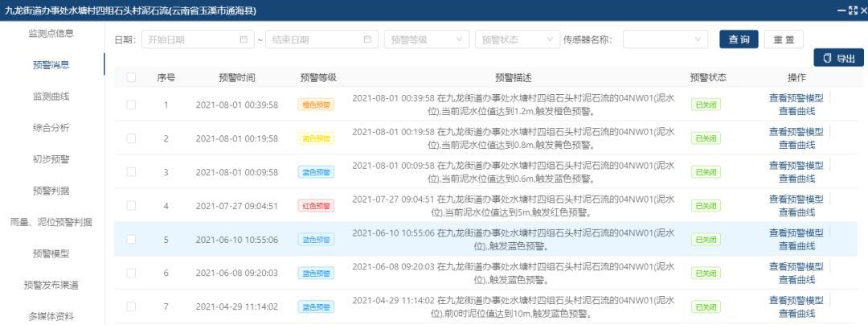
Task: Click 查看预警模型 for row 5
Action: (796, 233)
